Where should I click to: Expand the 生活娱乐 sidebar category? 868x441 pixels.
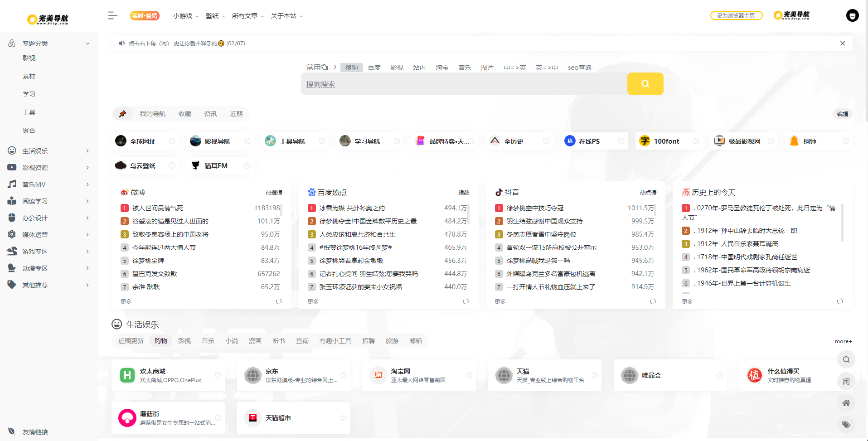coord(87,151)
